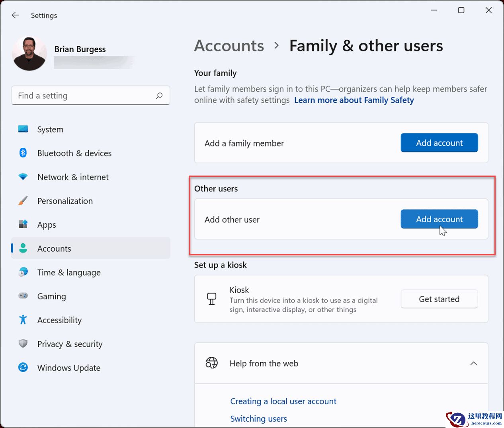Click the Bluetooth icon in sidebar
The image size is (504, 428).
tap(23, 153)
